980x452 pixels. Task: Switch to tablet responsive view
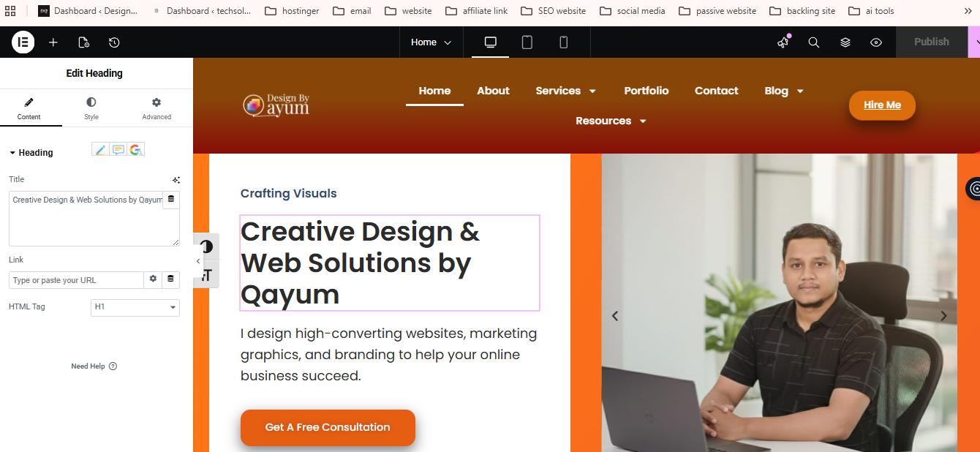527,42
